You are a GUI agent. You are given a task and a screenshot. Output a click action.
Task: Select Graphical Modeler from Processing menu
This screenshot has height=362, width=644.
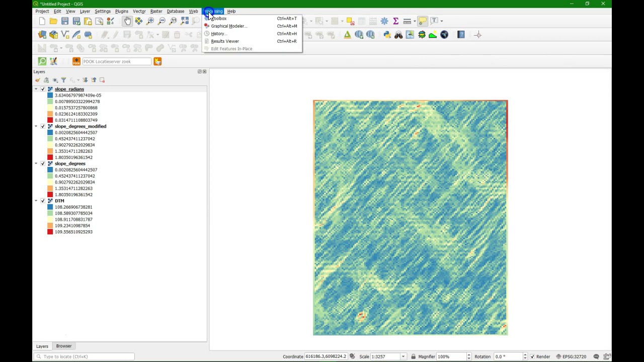click(x=252, y=26)
